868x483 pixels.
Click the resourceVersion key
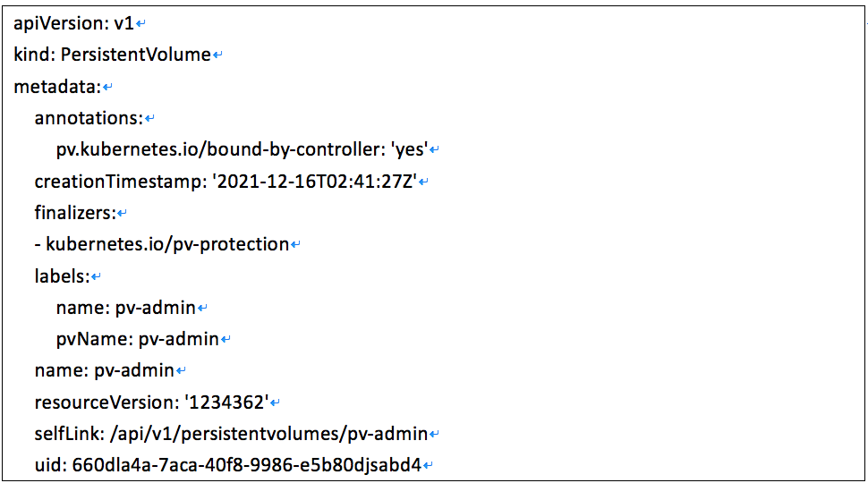point(104,402)
